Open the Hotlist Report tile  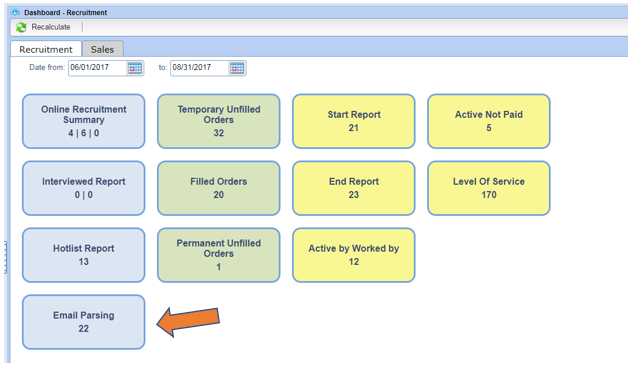[83, 255]
